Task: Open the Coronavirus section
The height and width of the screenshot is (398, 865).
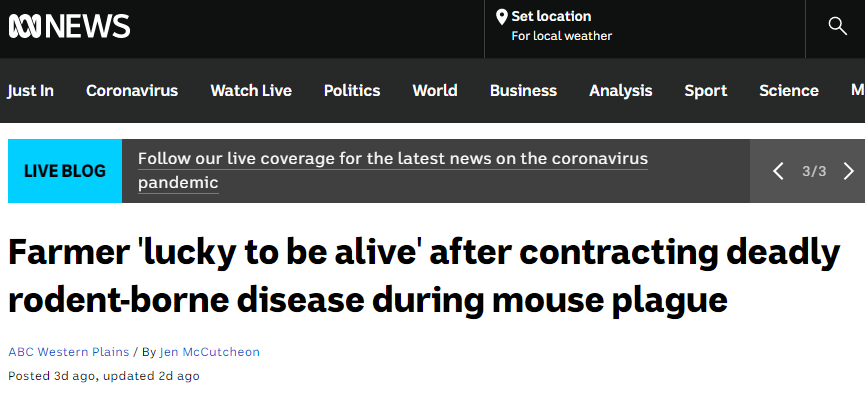Action: pos(132,91)
